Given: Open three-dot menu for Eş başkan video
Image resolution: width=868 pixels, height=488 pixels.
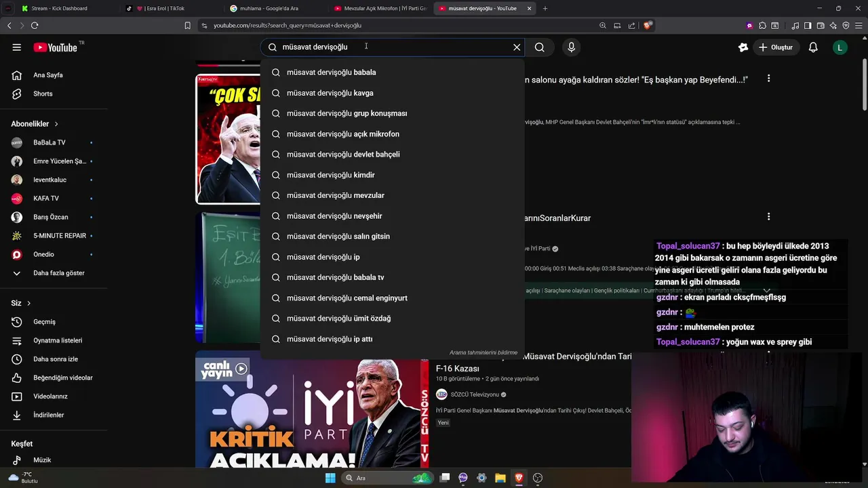Looking at the screenshot, I should tap(768, 79).
